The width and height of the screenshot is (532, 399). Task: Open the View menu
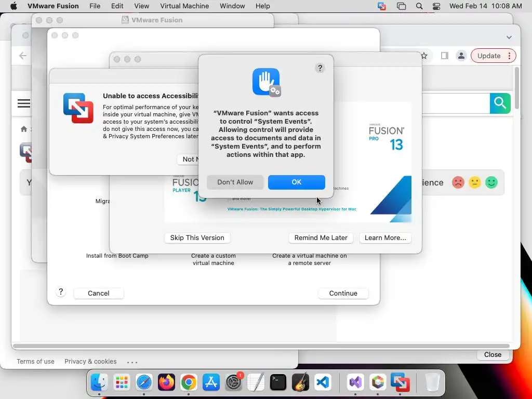141,6
